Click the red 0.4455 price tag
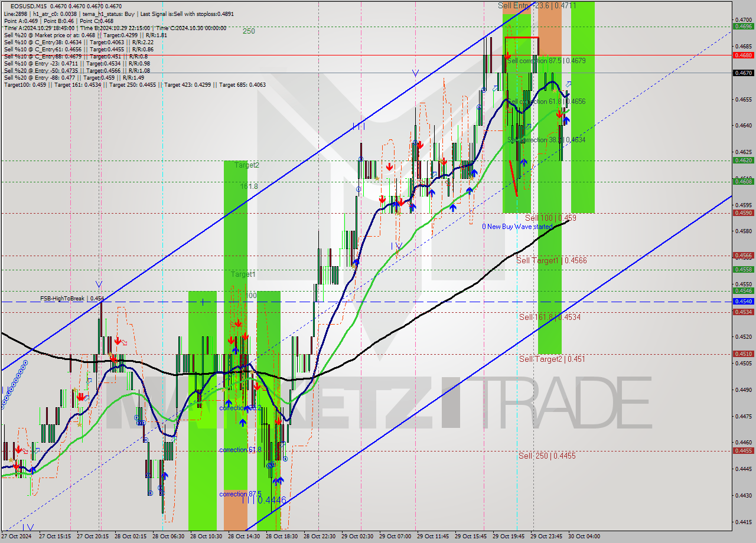Screen dimensions: 756x543 pos(743,450)
